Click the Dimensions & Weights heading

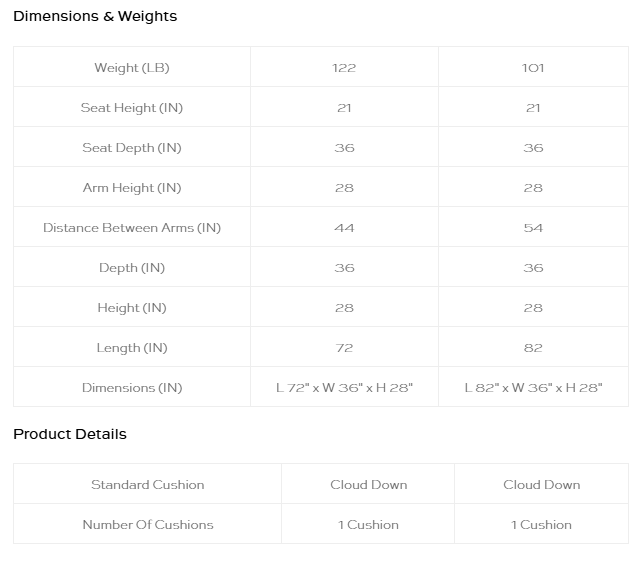(x=95, y=16)
